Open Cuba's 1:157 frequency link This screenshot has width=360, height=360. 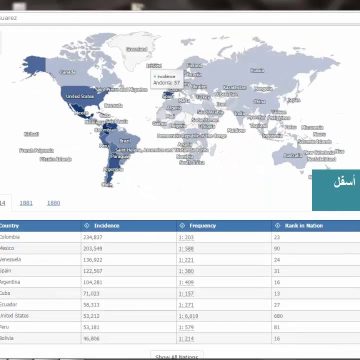click(186, 294)
